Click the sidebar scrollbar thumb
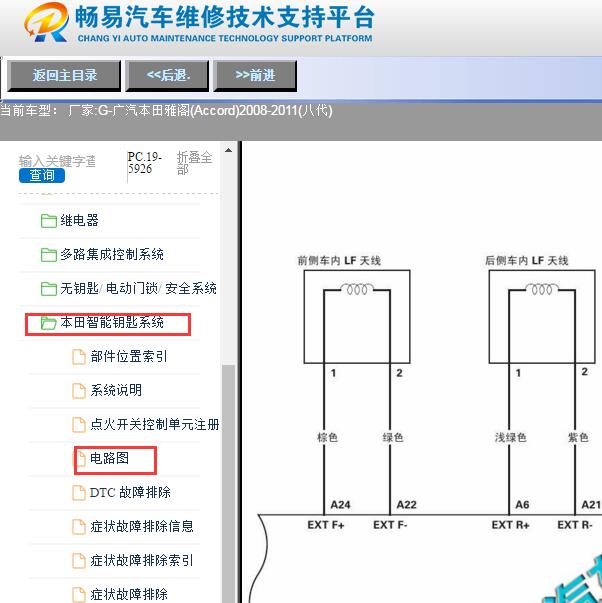This screenshot has height=603, width=602. coord(228,484)
